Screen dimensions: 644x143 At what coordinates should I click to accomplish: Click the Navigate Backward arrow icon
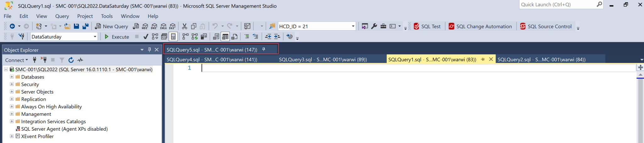click(12, 26)
